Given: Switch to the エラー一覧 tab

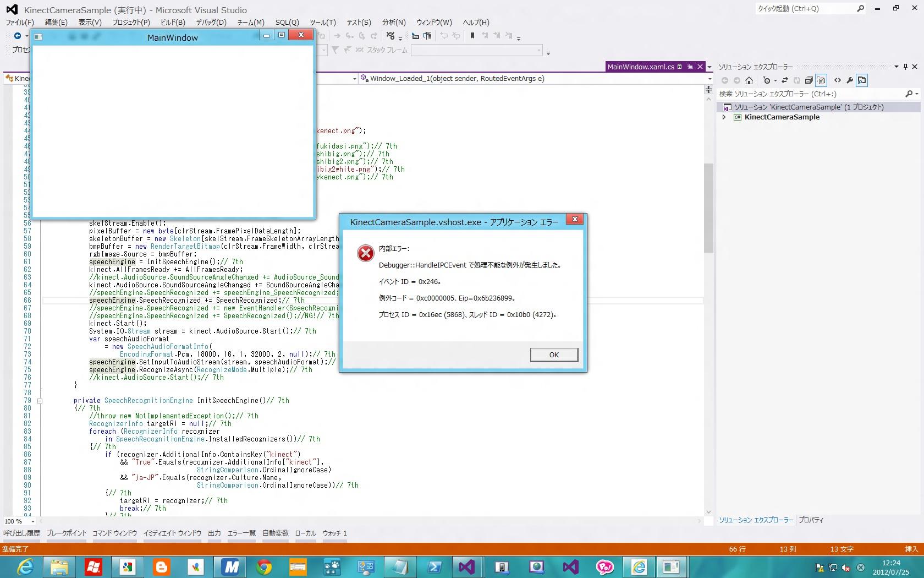Looking at the screenshot, I should 241,533.
